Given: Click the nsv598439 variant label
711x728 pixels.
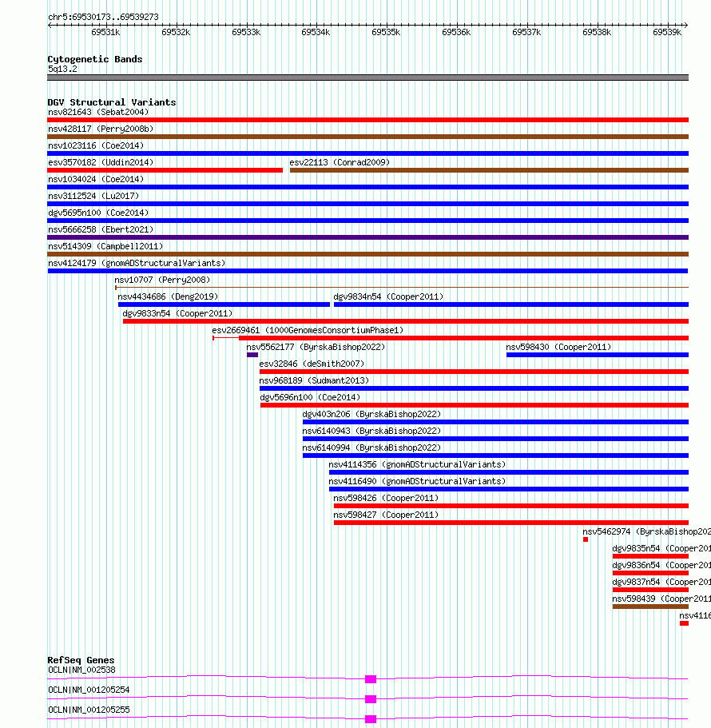Looking at the screenshot, I should tap(661, 599).
